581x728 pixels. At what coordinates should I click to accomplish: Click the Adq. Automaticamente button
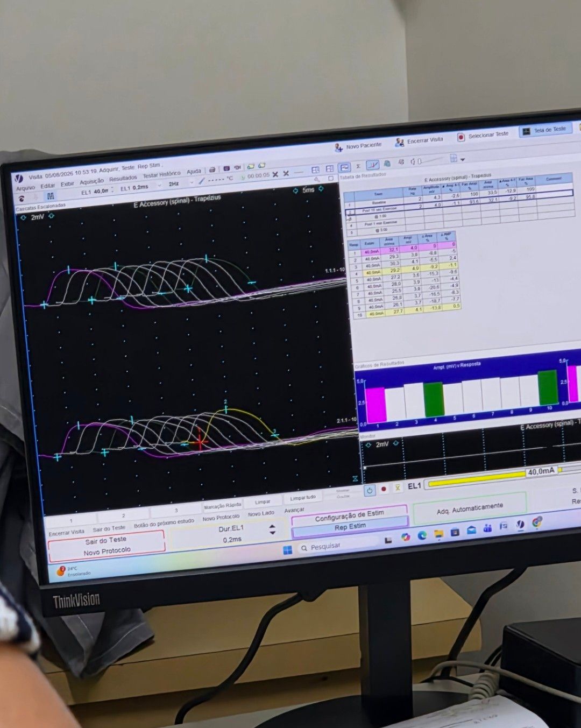pos(470,508)
